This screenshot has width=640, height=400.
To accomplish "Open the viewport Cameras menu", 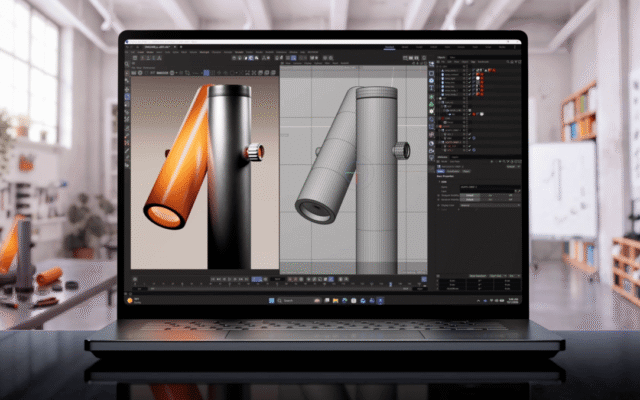I will pos(297,63).
